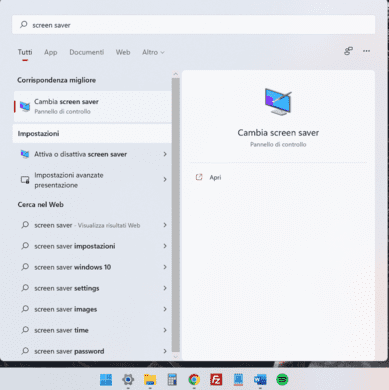
Task: Open the three-dot more options menu
Action: click(366, 51)
